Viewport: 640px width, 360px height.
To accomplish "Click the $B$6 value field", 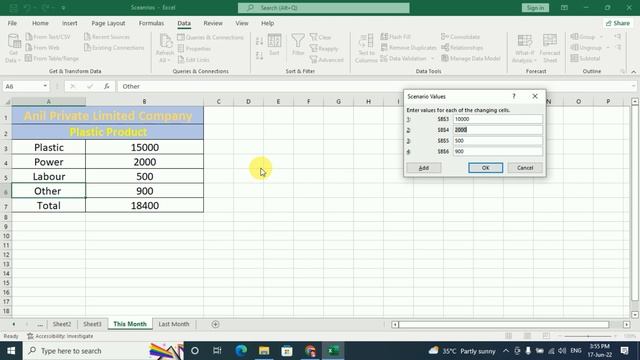I will (498, 151).
